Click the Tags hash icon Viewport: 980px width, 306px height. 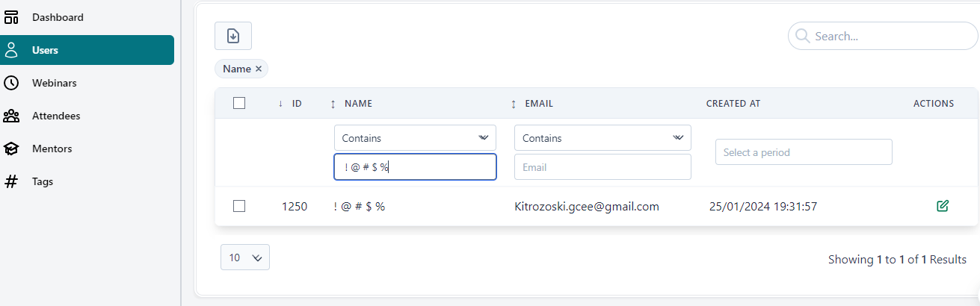(x=11, y=181)
